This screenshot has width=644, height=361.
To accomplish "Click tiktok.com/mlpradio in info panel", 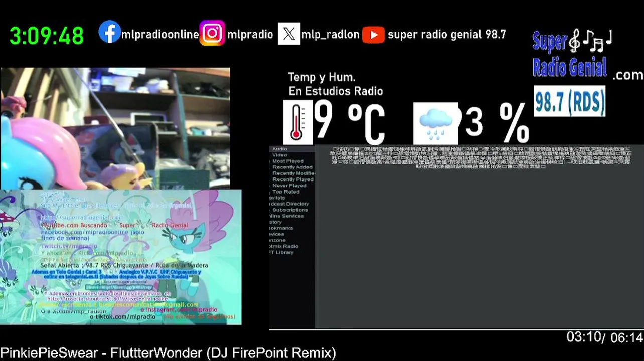I will click(x=123, y=317).
